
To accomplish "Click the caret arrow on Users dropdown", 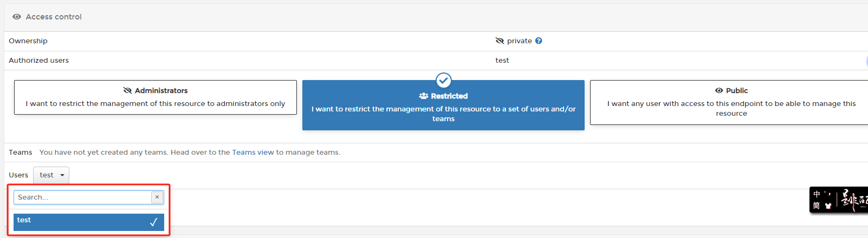I will tap(62, 175).
